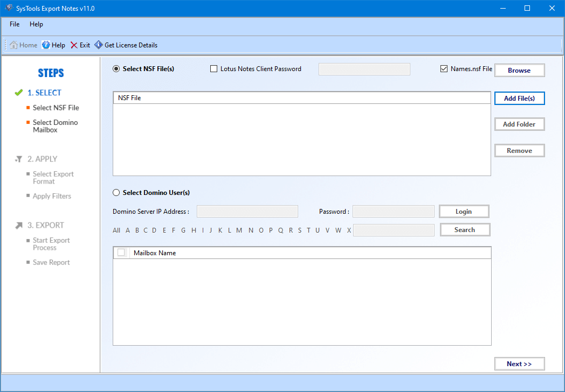
Task: Open the Help menu in menu bar
Action: (37, 24)
